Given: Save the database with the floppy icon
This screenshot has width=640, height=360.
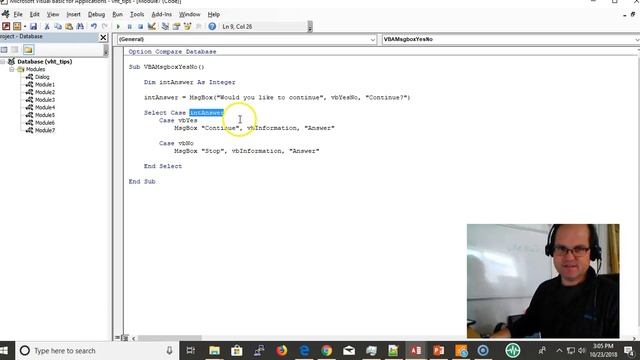Looking at the screenshot, I should click(33, 27).
